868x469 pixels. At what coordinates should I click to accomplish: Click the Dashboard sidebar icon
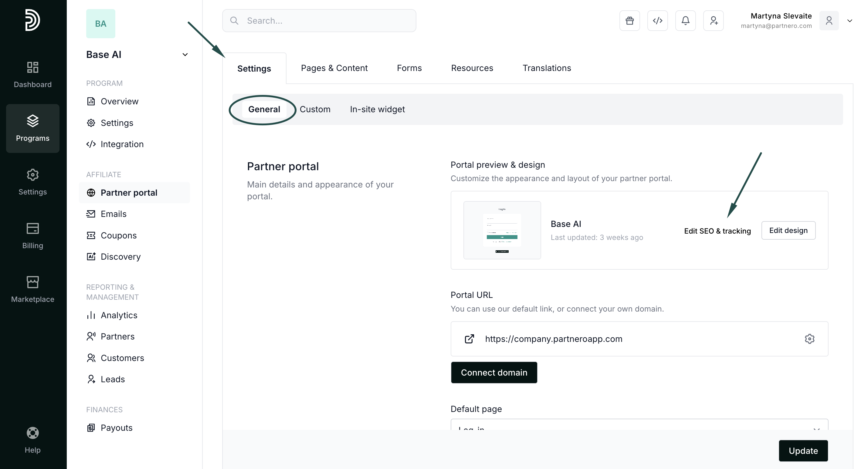click(33, 74)
